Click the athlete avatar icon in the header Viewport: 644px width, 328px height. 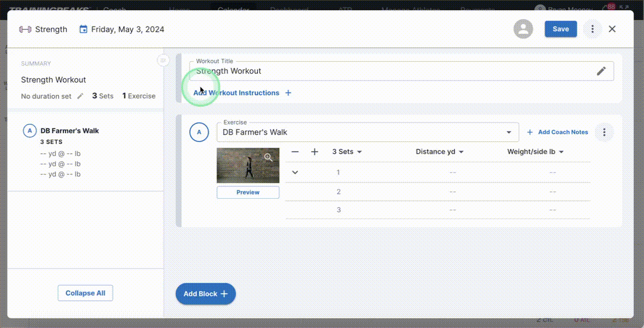(523, 29)
